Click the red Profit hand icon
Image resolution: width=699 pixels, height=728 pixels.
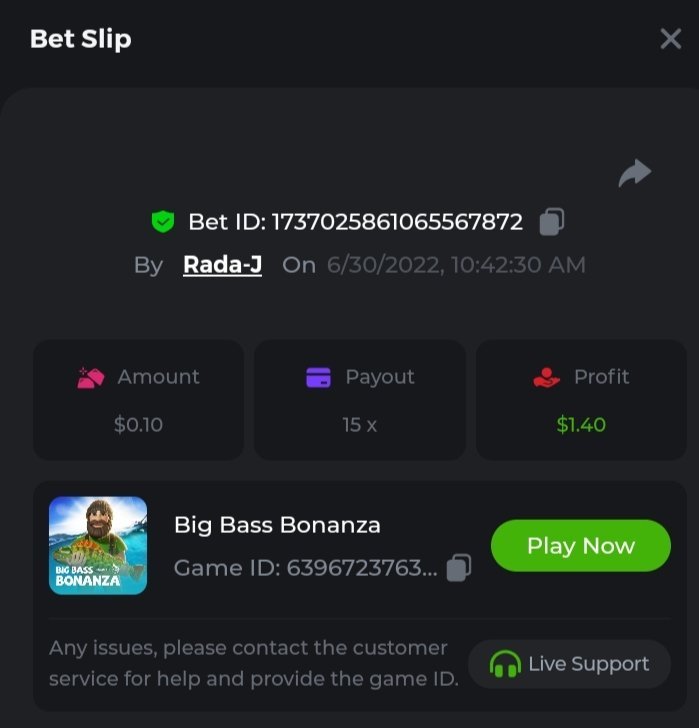point(546,378)
